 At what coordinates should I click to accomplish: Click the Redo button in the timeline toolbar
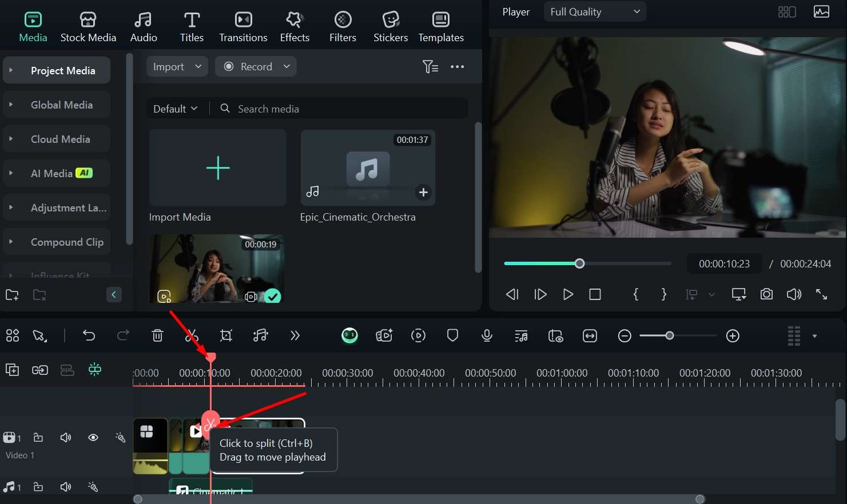coord(123,335)
